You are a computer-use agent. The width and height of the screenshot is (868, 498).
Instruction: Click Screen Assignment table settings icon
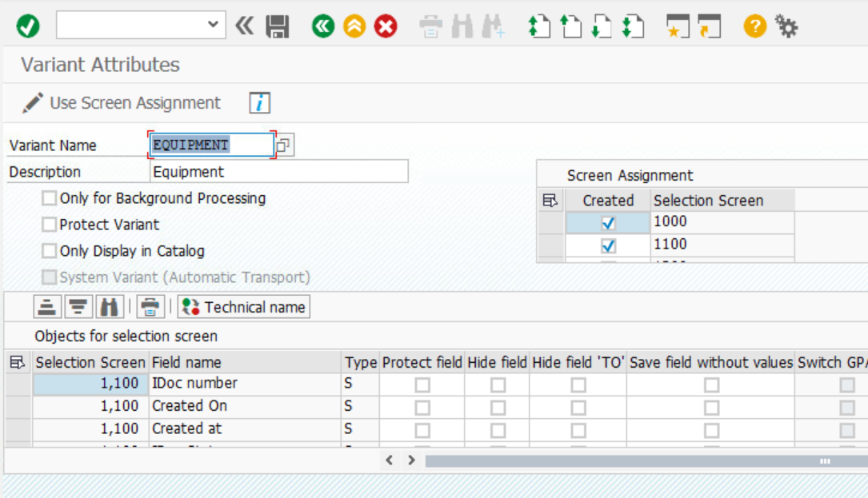(550, 201)
